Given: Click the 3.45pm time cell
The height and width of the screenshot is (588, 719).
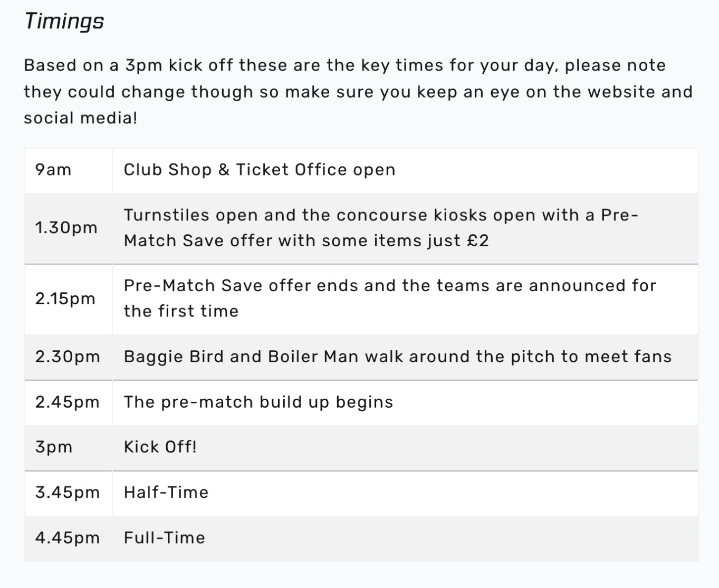Looking at the screenshot, I should [68, 493].
